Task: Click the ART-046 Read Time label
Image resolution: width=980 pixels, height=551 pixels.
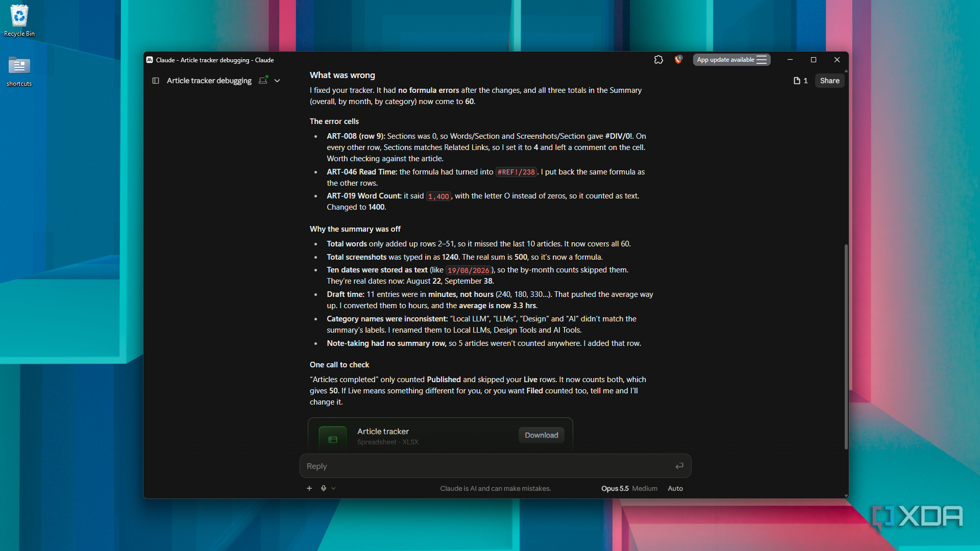Action: coord(362,172)
